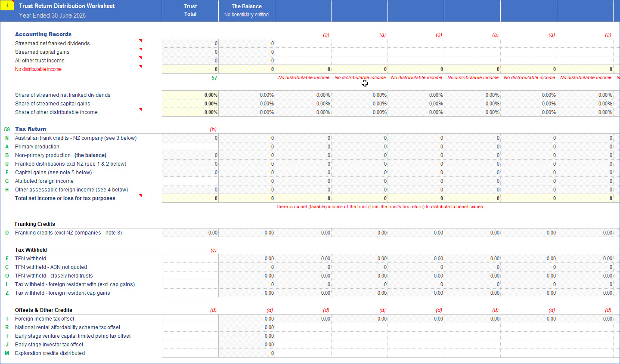This screenshot has height=364, width=620.
Task: Select The Balance column header
Action: 246,10
